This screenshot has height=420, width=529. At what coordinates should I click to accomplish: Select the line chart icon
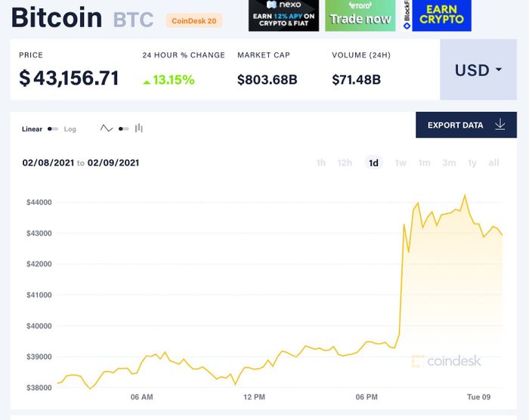point(107,128)
